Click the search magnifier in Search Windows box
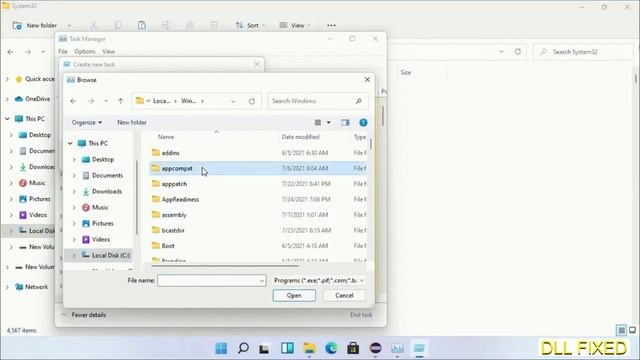 (359, 101)
